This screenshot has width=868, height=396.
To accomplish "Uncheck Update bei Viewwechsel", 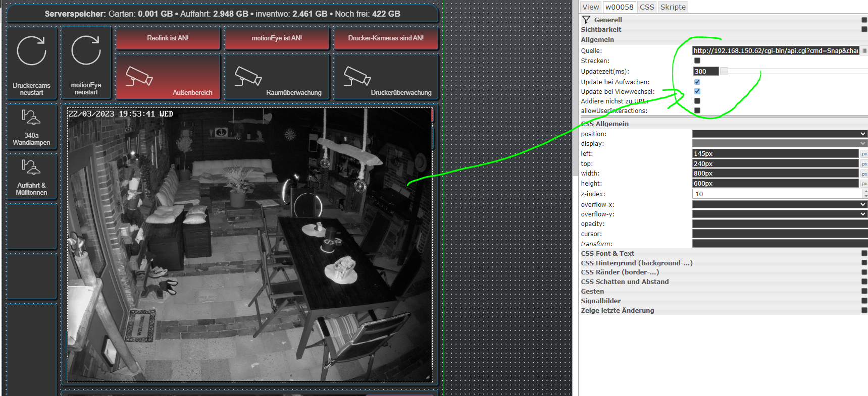I will [x=697, y=91].
